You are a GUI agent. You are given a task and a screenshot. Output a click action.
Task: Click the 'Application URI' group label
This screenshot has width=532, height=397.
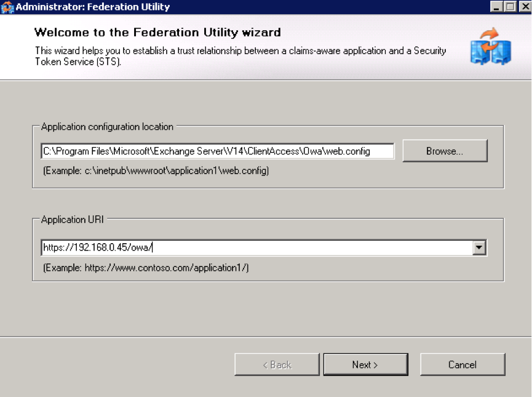[73, 219]
